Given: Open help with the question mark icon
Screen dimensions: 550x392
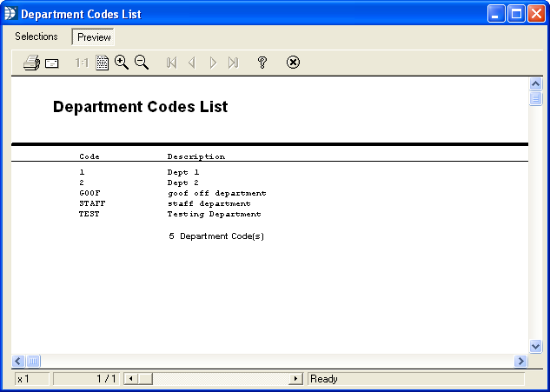Looking at the screenshot, I should 262,63.
